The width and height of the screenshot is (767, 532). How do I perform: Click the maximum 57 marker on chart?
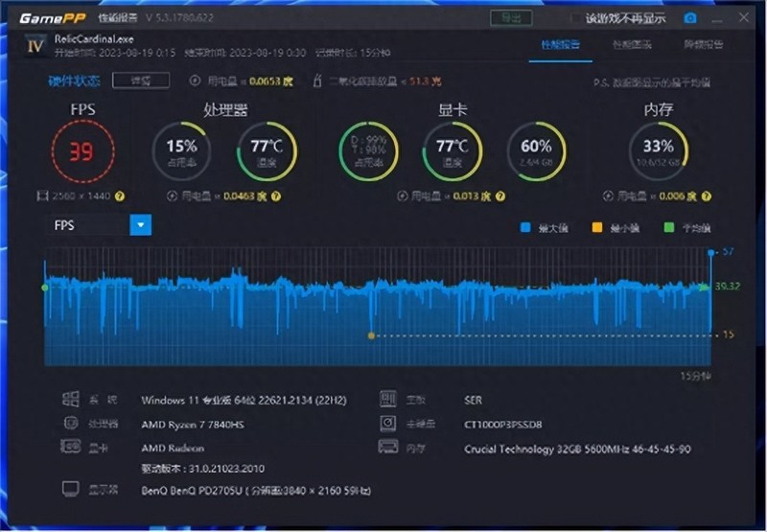point(711,252)
